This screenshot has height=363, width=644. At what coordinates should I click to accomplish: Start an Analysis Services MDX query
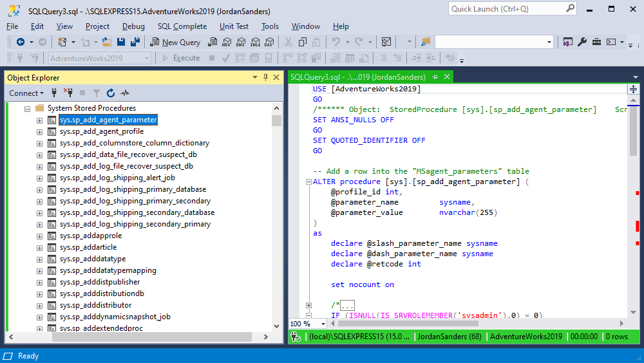pyautogui.click(x=227, y=42)
